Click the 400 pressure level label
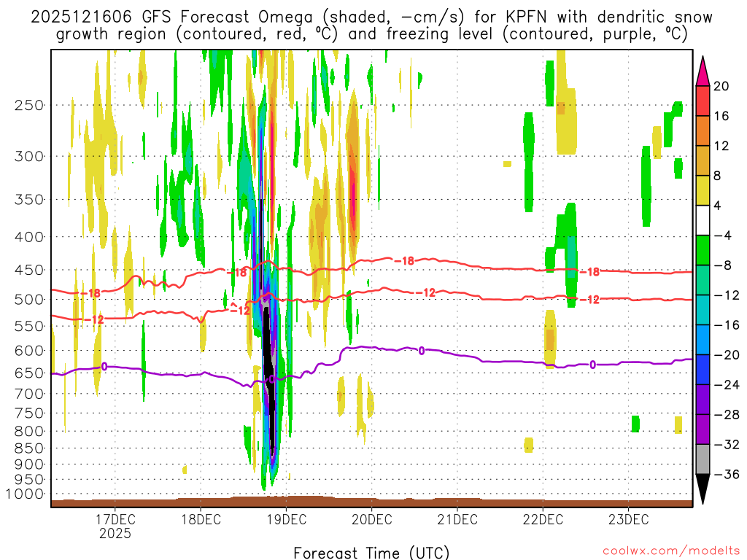747x560 pixels. pos(29,237)
